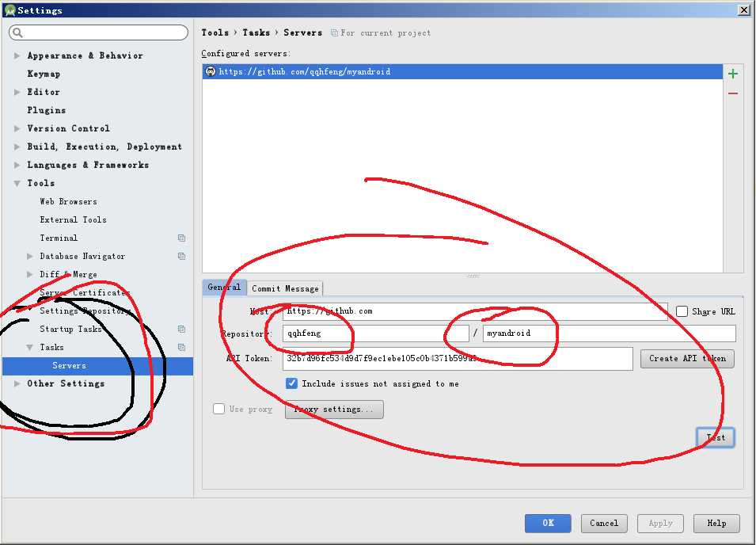The height and width of the screenshot is (545, 756).
Task: Expand the Diff & Merge node
Action: click(x=30, y=274)
